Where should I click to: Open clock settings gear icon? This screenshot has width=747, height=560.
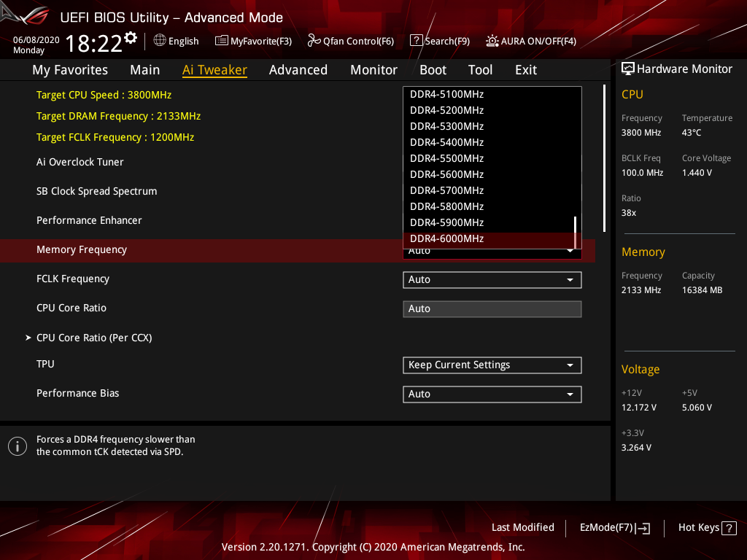point(131,38)
